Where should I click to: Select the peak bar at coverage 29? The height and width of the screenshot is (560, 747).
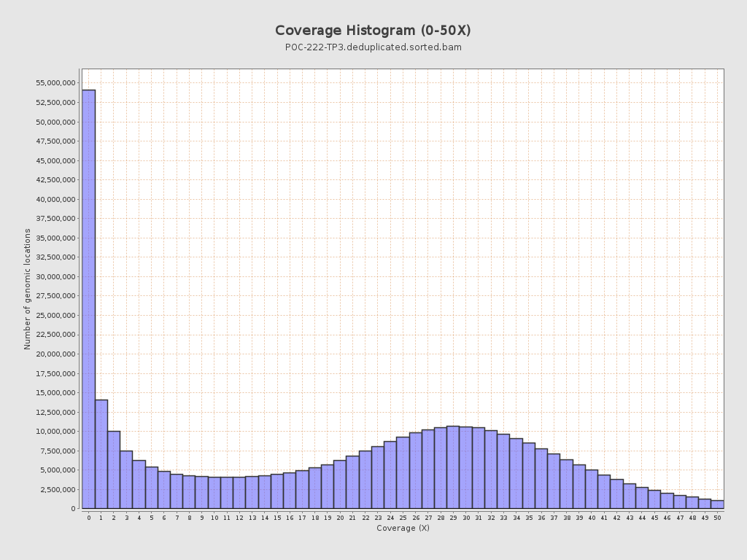point(453,467)
